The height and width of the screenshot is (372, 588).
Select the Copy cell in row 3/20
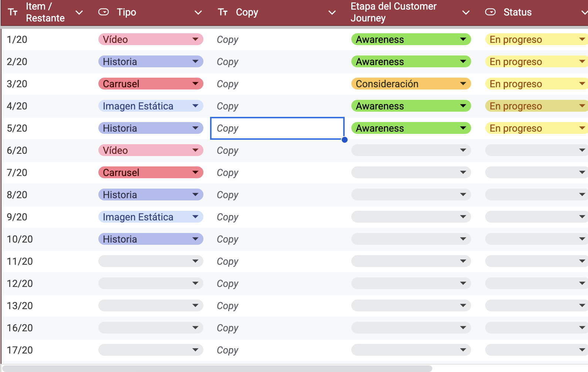277,84
